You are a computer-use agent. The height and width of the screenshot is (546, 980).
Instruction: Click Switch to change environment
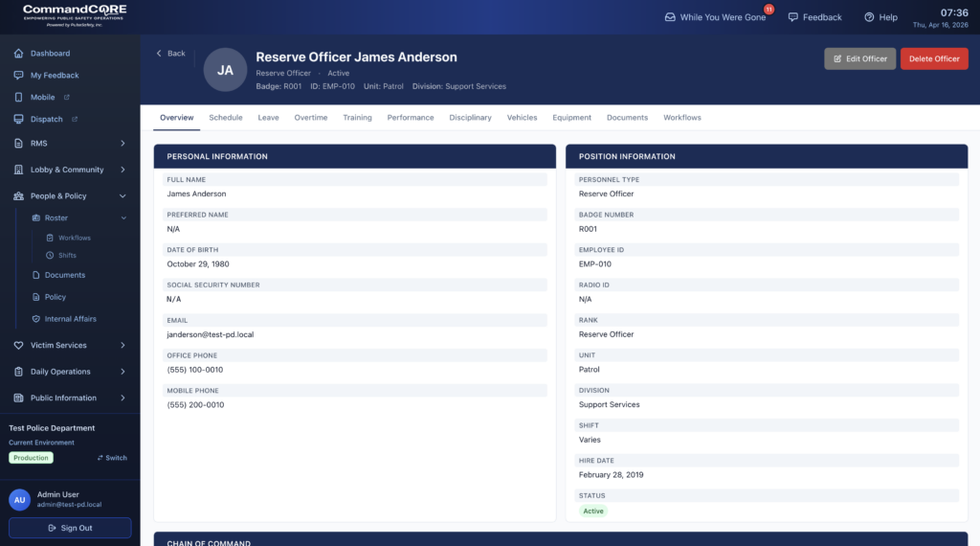pyautogui.click(x=112, y=458)
